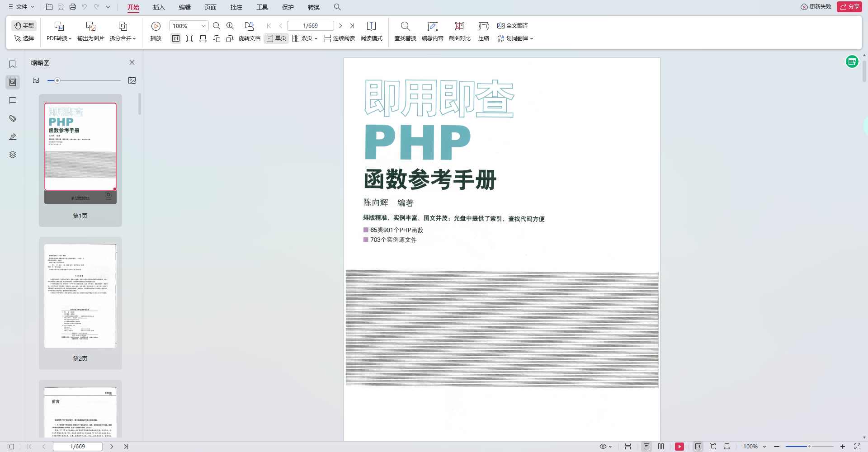Click the 旋转文档 rotate document icon

point(250,26)
